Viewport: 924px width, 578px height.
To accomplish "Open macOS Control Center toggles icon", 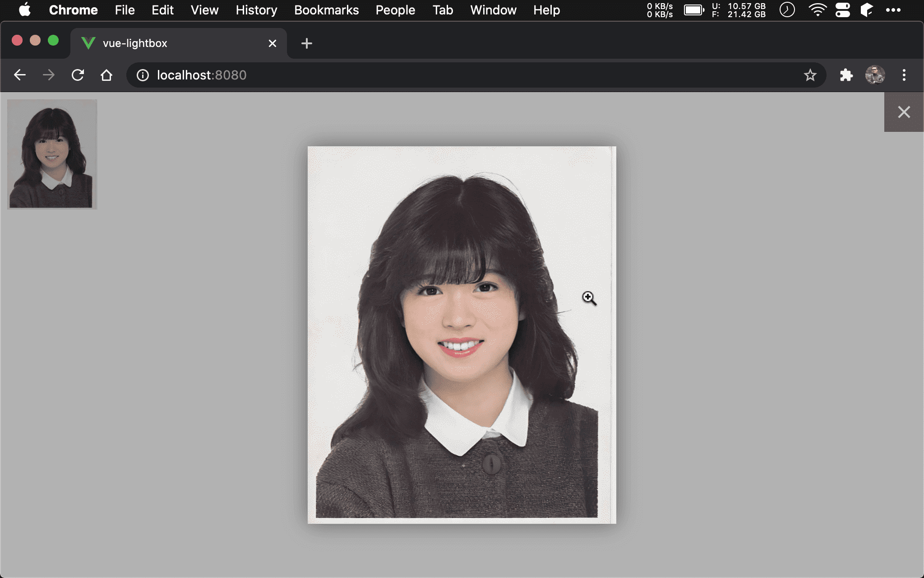I will 842,10.
